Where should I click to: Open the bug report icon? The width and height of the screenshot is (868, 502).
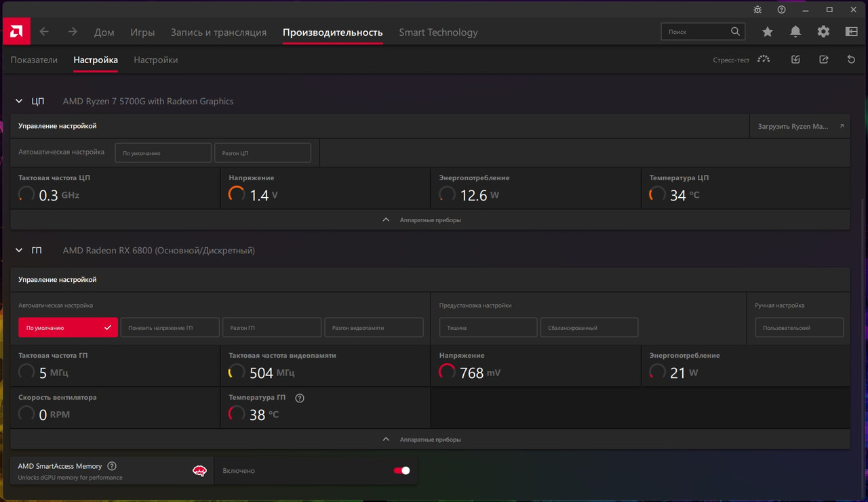click(758, 9)
